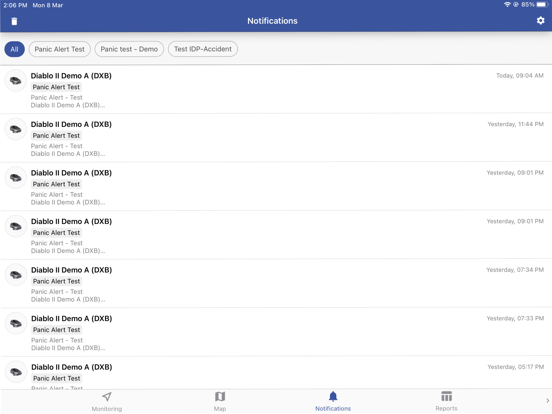The height and width of the screenshot is (414, 552).
Task: Click car icon of Yesterday 05:17 PM notification
Action: [15, 372]
